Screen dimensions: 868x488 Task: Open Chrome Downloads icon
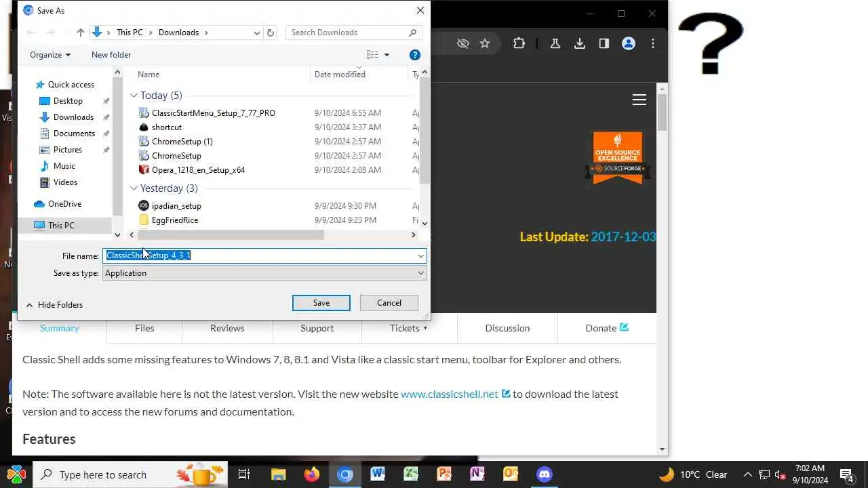pyautogui.click(x=580, y=43)
